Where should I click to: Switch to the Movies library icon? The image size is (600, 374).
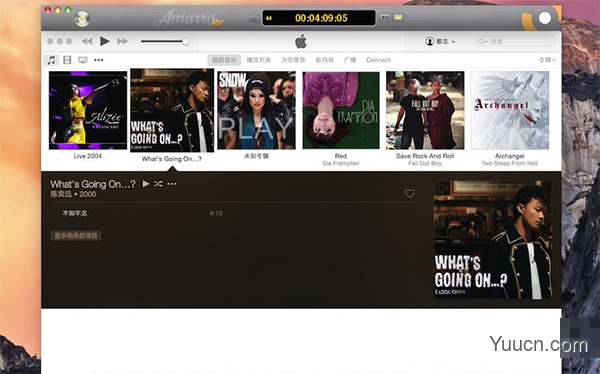[x=67, y=60]
